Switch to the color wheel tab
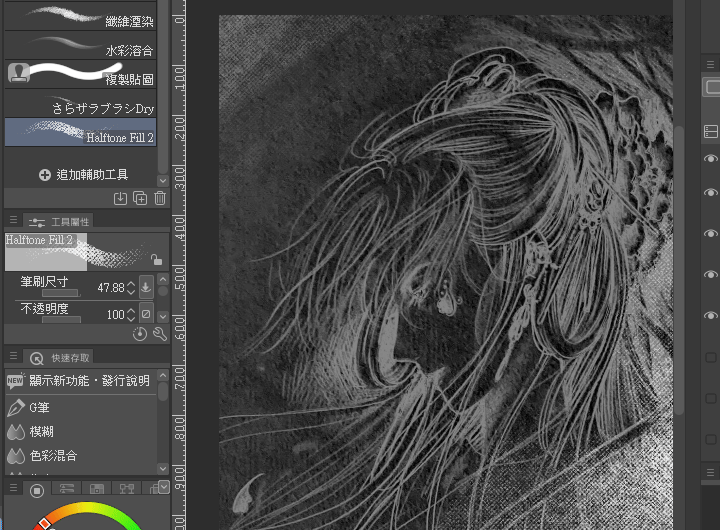The image size is (720, 530). 37,491
